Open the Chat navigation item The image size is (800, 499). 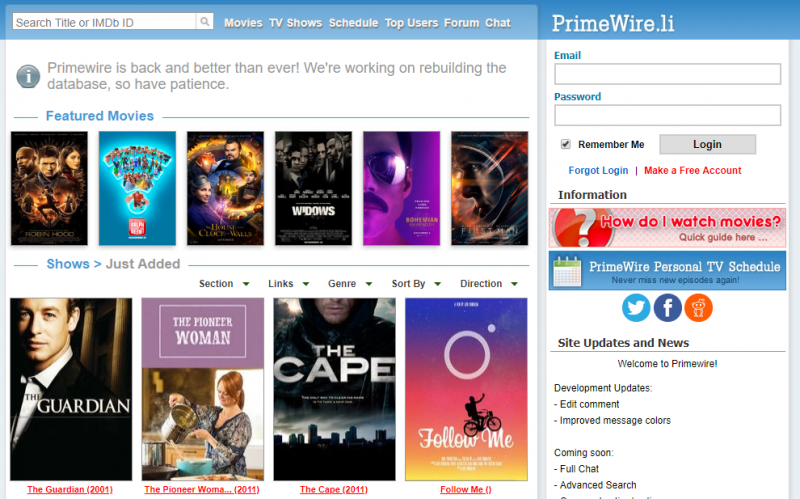tap(498, 23)
